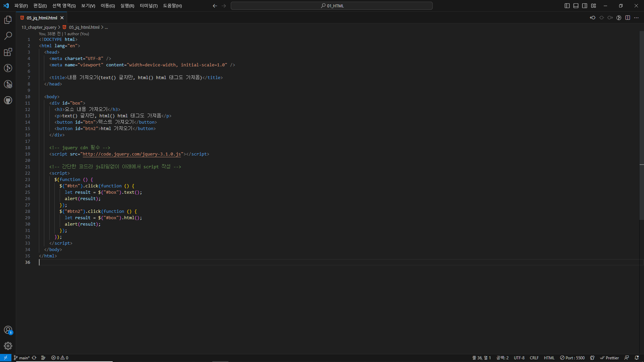Open the 터미널(T) menu
Viewport: 644px width, 362px height.
(149, 6)
